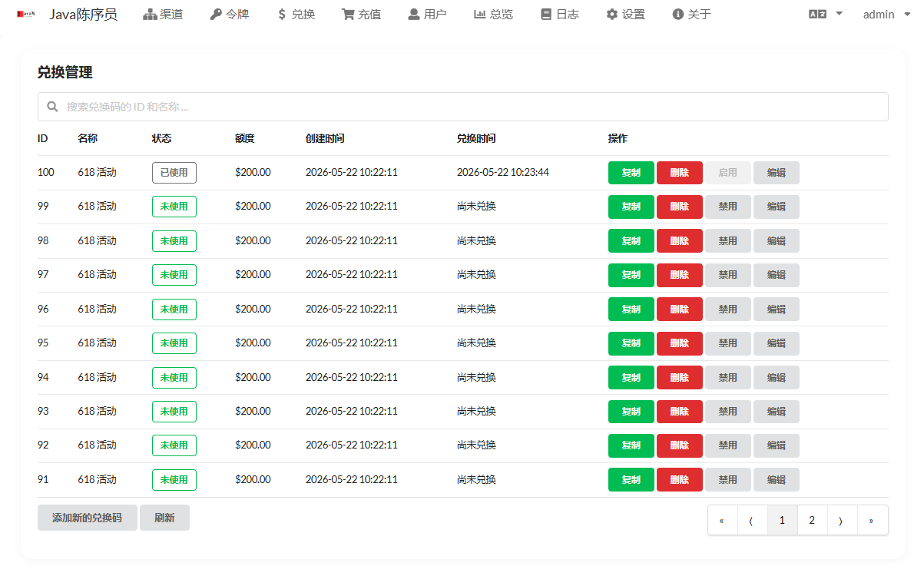Viewport: 924px width, 576px height.
Task: Click 添加新的兑换码 button
Action: [88, 518]
